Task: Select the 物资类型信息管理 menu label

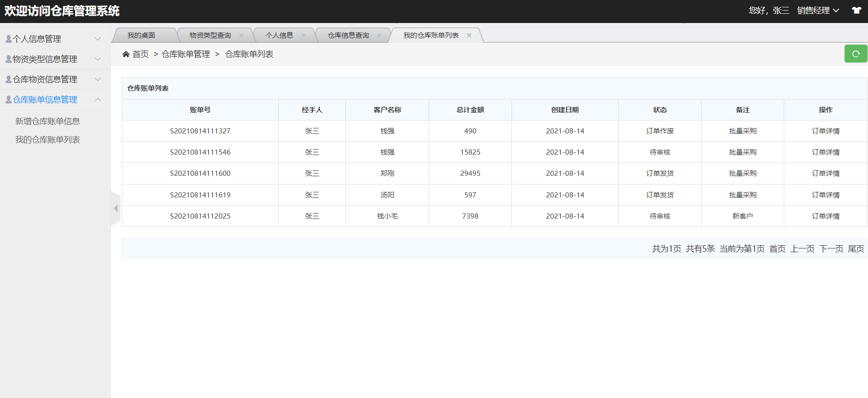Action: pos(45,59)
